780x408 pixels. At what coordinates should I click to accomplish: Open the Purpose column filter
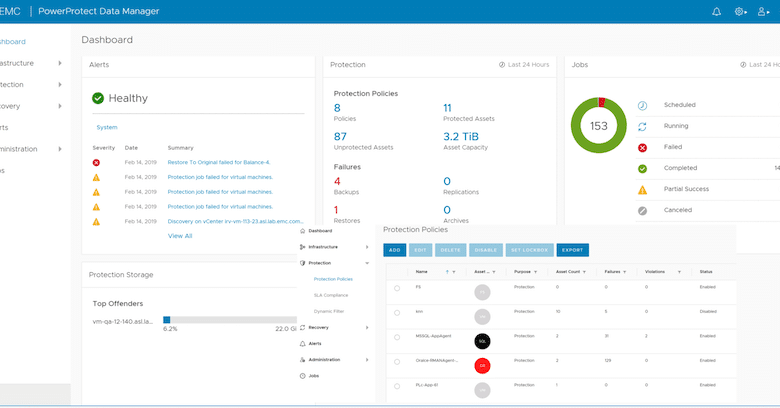coord(535,272)
